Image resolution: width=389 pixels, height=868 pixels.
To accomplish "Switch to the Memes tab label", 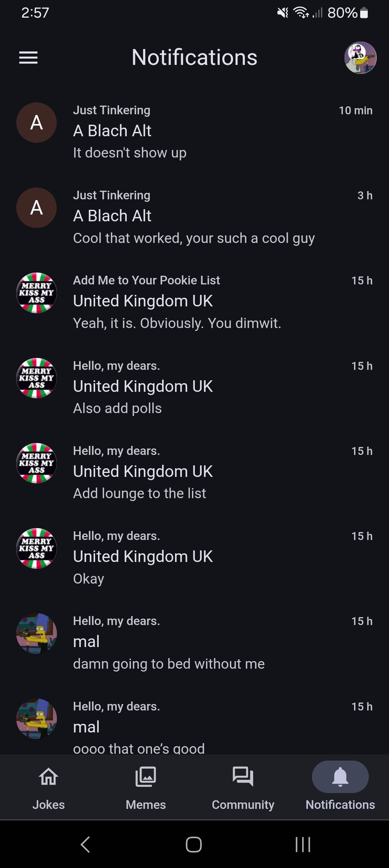I will pos(146,805).
